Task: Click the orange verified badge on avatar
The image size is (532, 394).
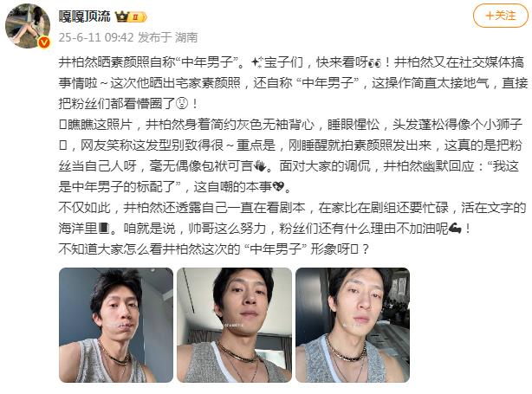Action: click(44, 42)
